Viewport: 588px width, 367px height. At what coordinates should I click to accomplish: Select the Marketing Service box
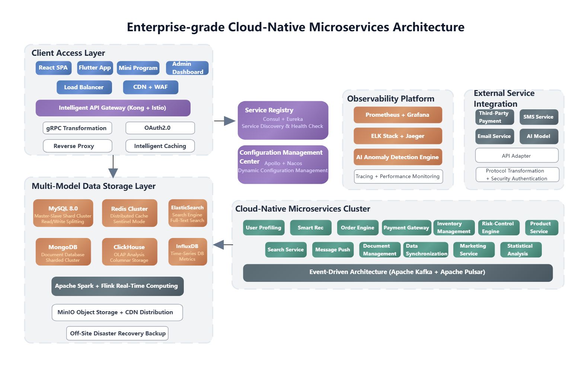[x=474, y=250]
